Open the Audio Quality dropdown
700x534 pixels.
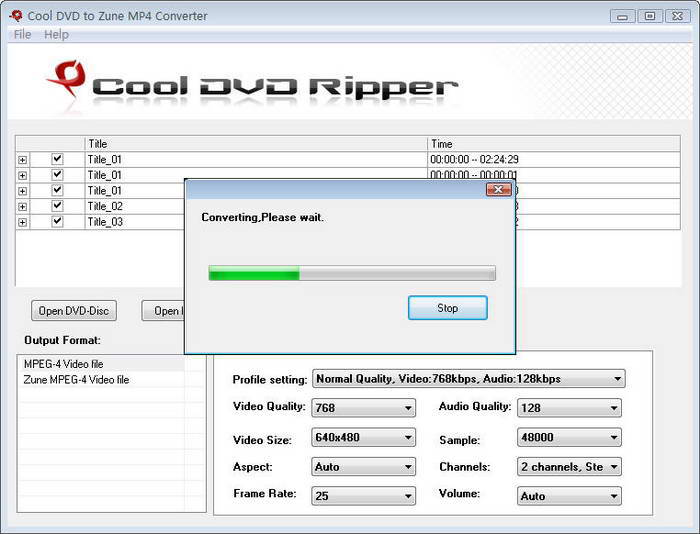[x=569, y=408]
